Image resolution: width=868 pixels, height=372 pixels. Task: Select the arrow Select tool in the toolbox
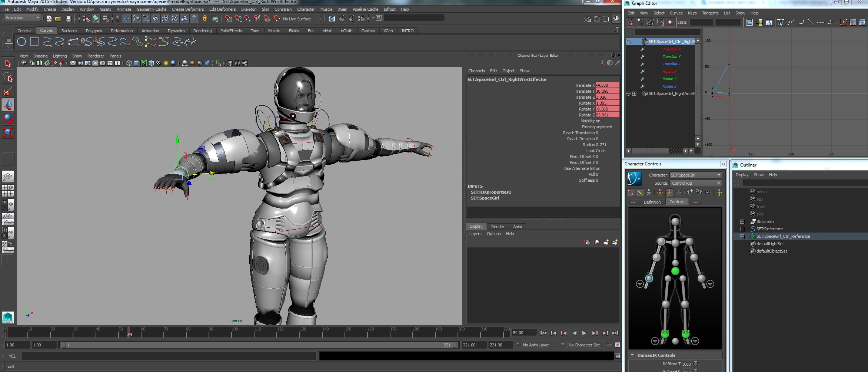(8, 63)
